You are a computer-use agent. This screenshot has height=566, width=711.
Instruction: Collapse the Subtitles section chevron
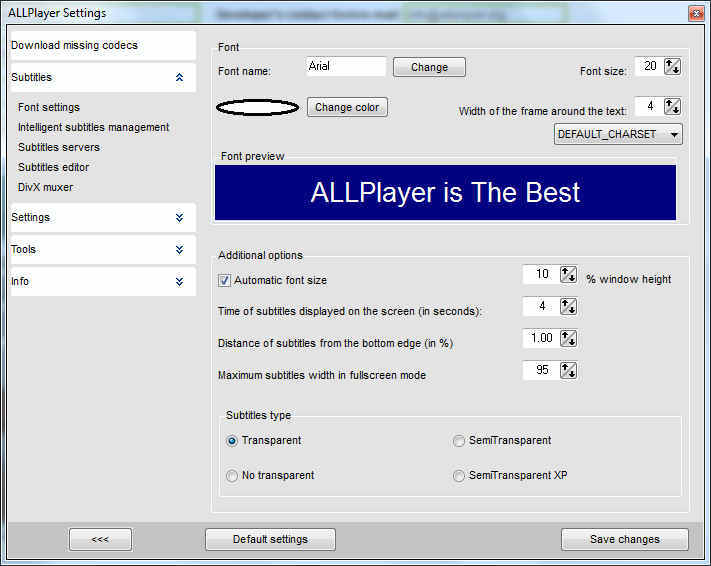pos(180,78)
